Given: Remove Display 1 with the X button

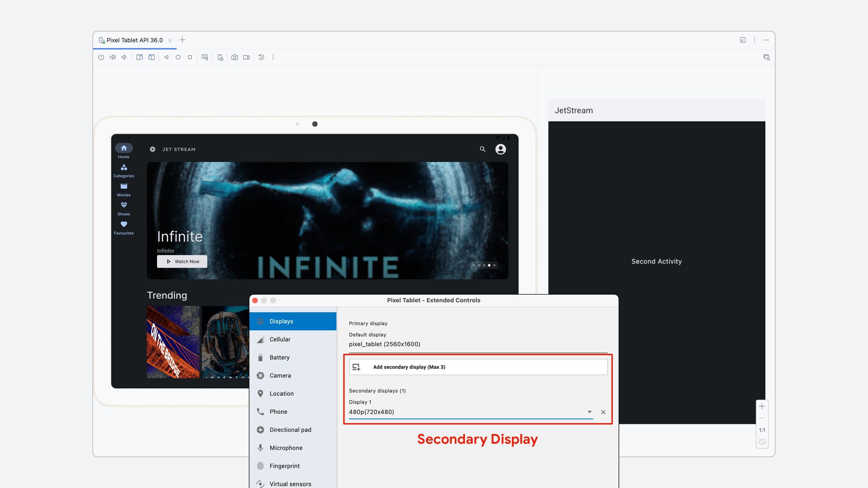Looking at the screenshot, I should (x=603, y=412).
